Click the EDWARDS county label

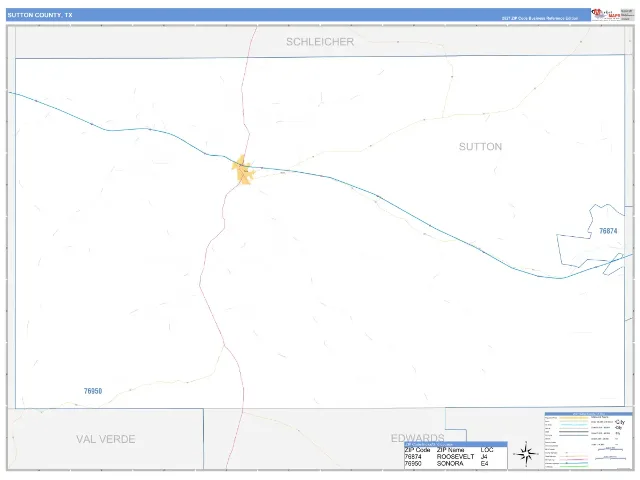[418, 438]
